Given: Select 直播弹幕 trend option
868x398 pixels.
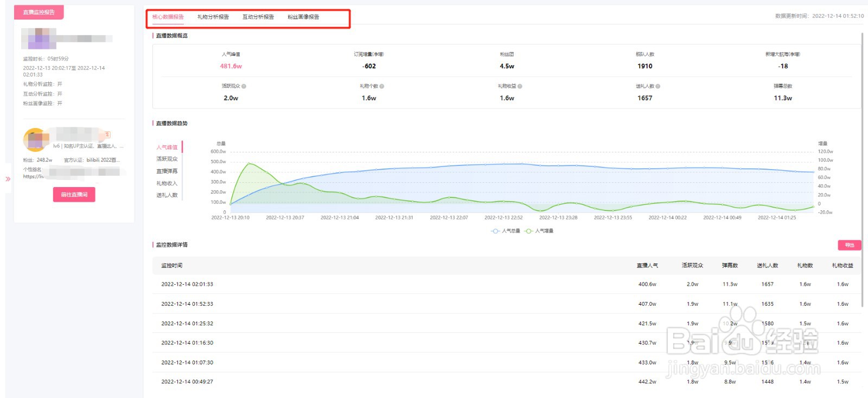Looking at the screenshot, I should coord(167,171).
